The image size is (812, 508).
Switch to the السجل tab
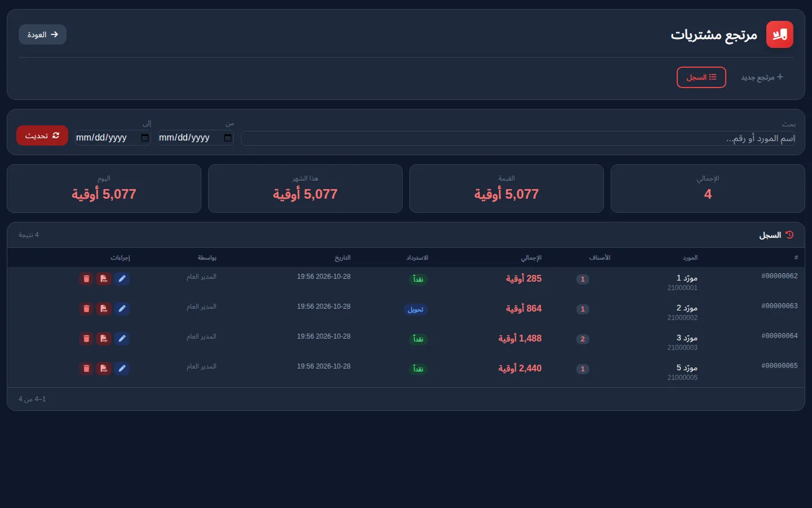pyautogui.click(x=701, y=77)
